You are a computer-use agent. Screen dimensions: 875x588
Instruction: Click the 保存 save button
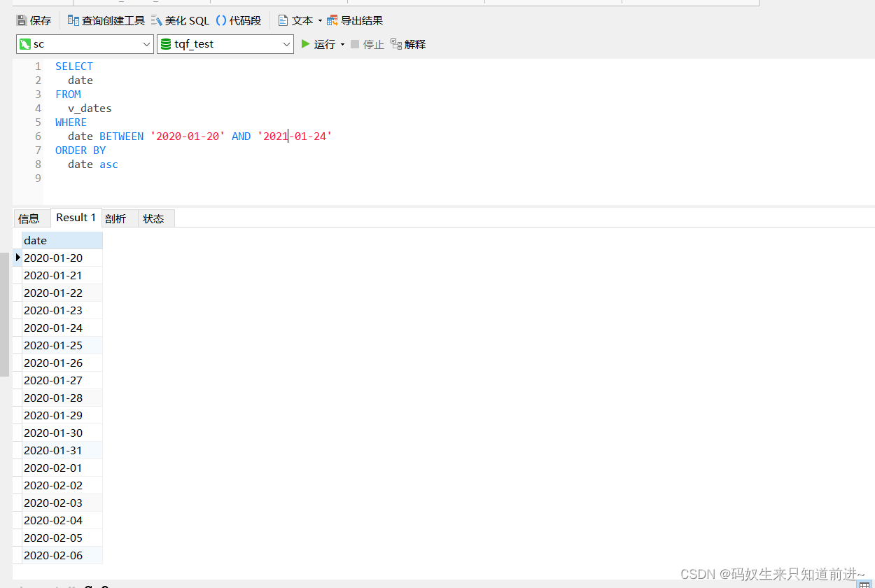[x=34, y=20]
